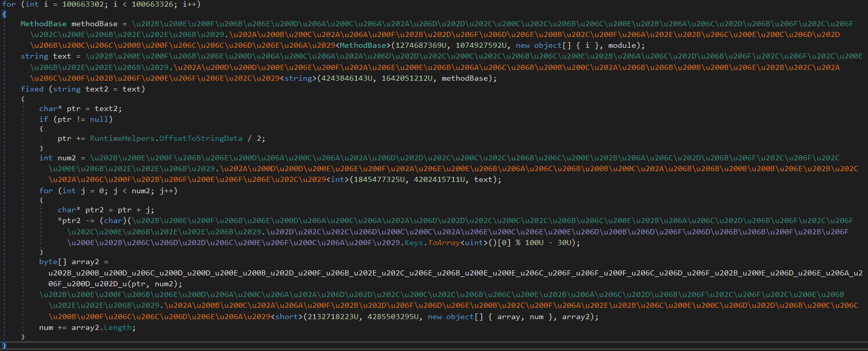Viewport: 868px width, 351px height.
Task: Click the num variable in 'num += array2.Length'
Action: click(46, 327)
